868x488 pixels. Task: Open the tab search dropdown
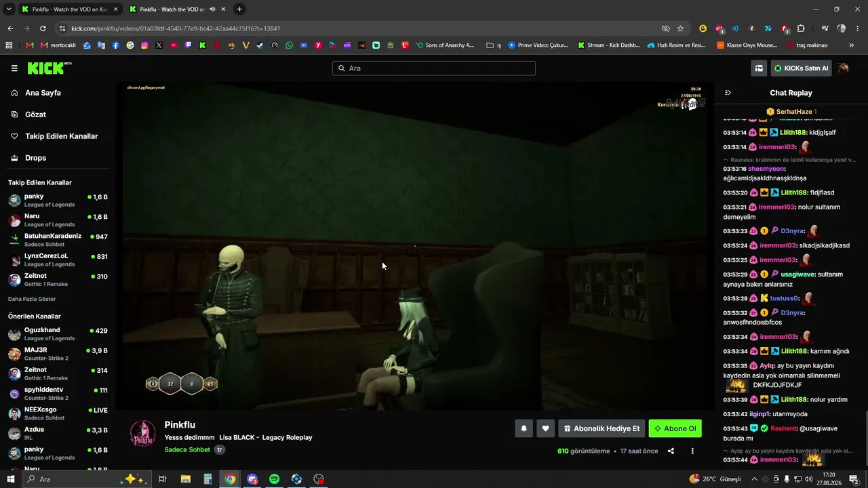[8, 9]
